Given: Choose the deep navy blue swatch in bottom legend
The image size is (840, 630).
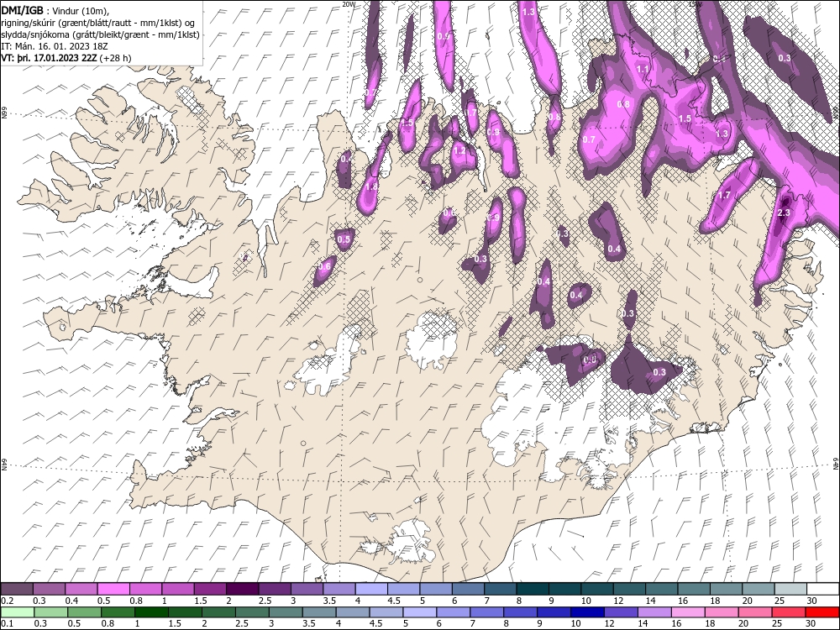Looking at the screenshot, I should (x=588, y=612).
